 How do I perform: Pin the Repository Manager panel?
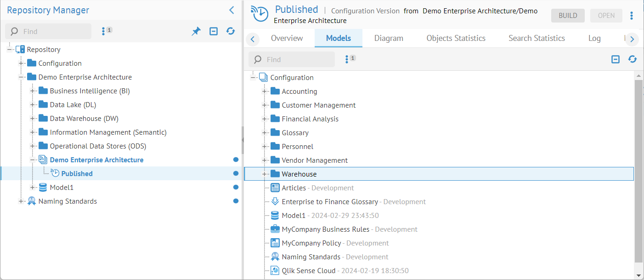[196, 31]
